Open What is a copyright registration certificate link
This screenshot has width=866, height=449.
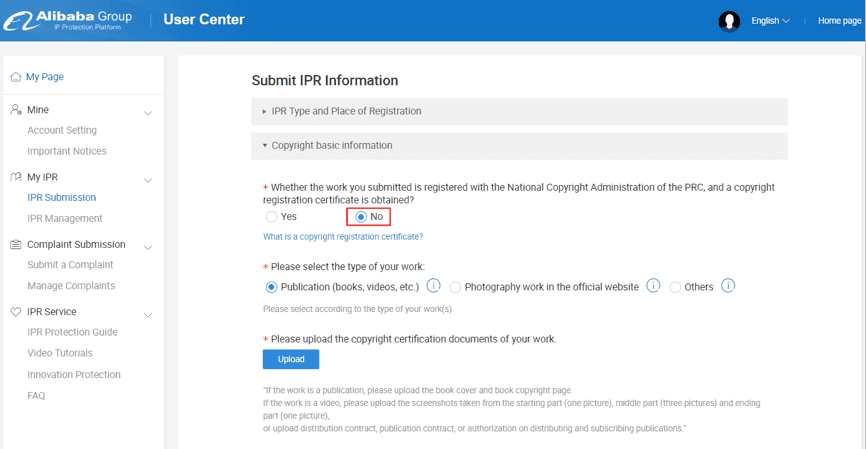click(342, 237)
